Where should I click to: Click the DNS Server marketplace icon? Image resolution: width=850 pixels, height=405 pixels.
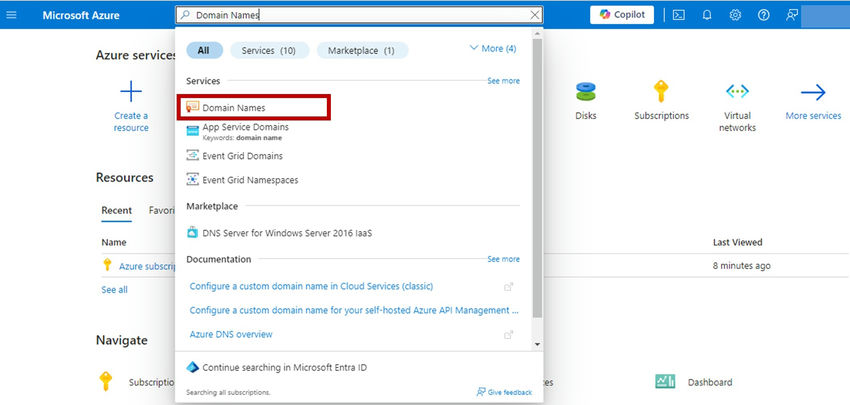pos(192,233)
